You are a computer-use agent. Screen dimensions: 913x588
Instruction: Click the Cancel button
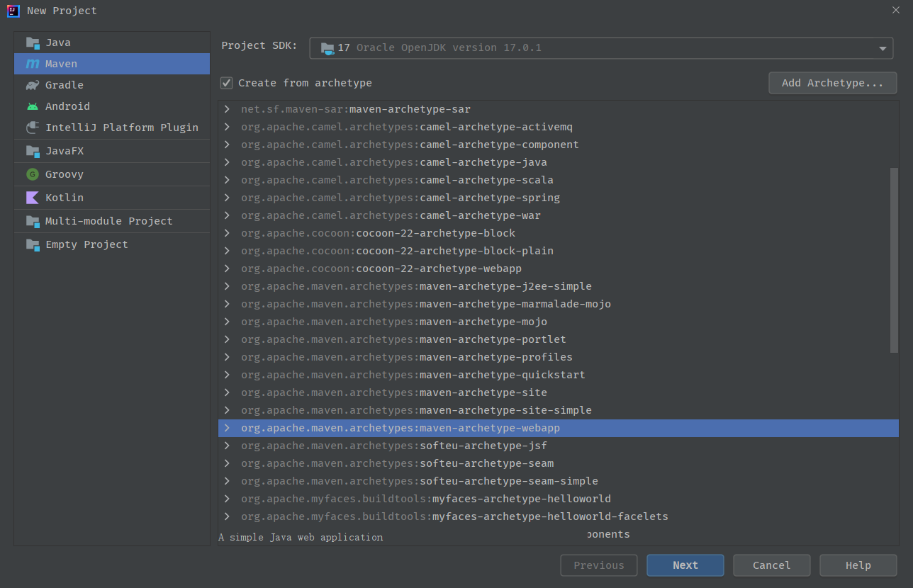(771, 565)
